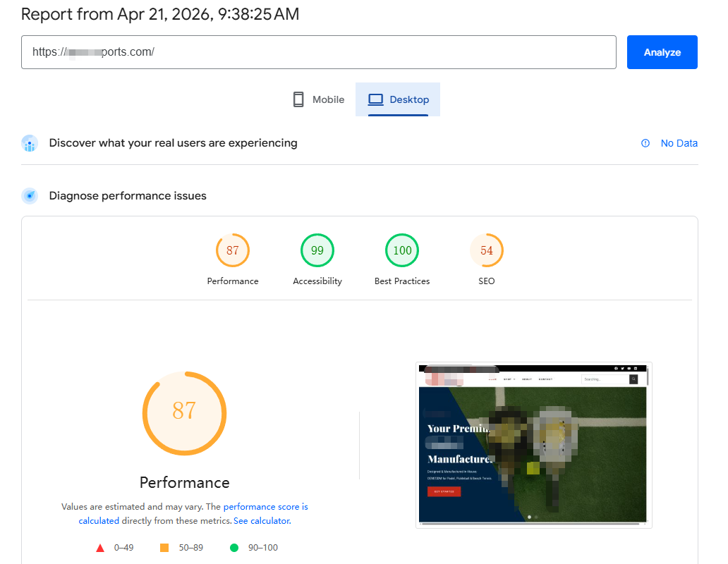Screen dimensions: 728x564
Task: Click the desktop laptop icon
Action: coord(375,99)
